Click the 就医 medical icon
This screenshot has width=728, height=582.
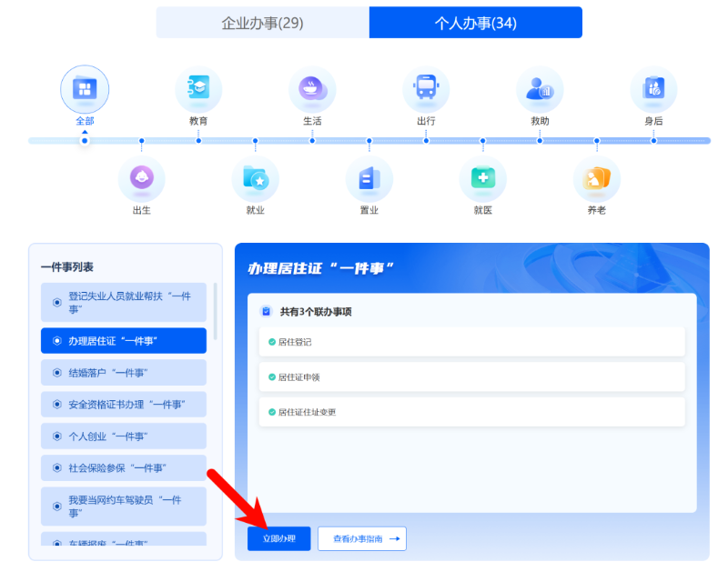pyautogui.click(x=483, y=179)
